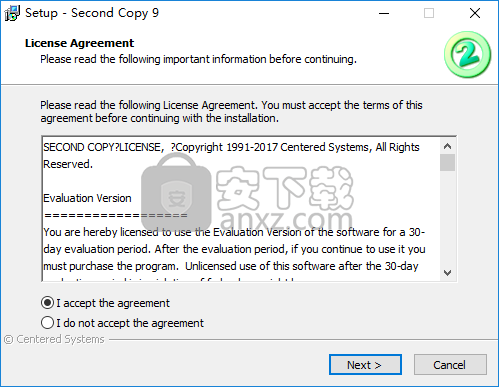Click the license scrollbar up arrow
This screenshot has width=499, height=387.
click(x=447, y=146)
